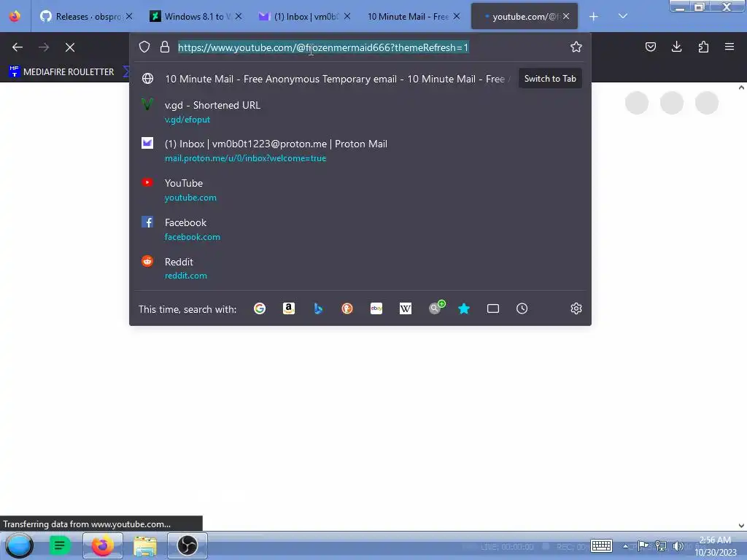Open the downloads panel

pyautogui.click(x=676, y=47)
